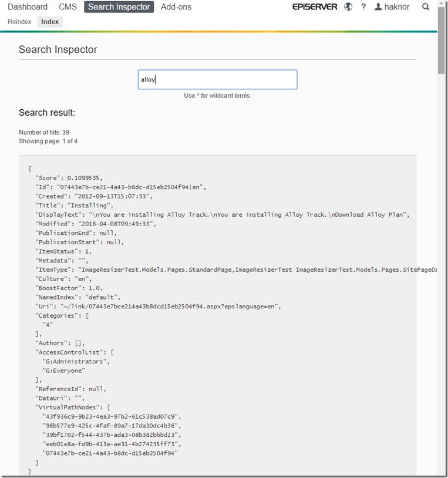Open the Add-ons menu item
Image resolution: width=448 pixels, height=478 pixels.
click(176, 7)
